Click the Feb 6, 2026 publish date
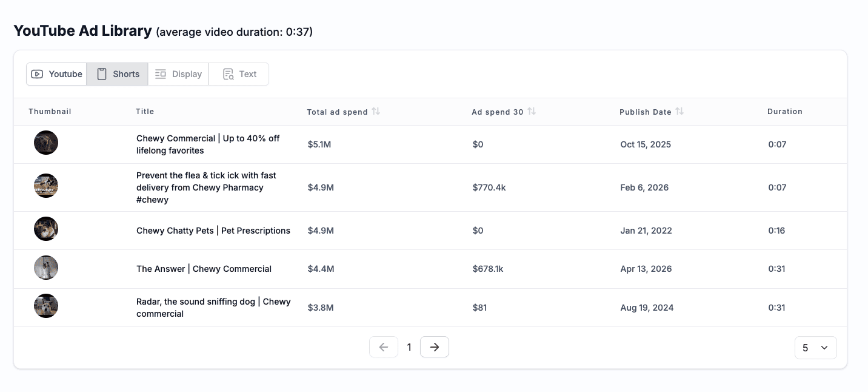 pyautogui.click(x=644, y=188)
